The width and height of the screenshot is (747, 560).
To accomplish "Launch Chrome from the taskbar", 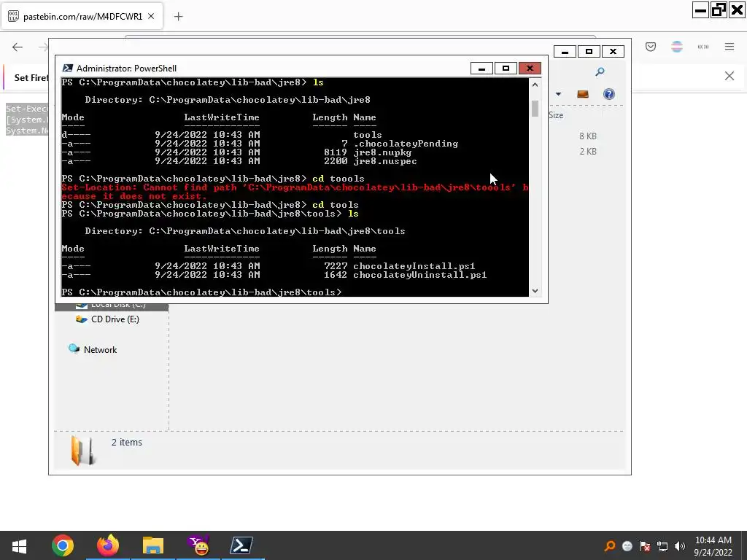I will [63, 545].
